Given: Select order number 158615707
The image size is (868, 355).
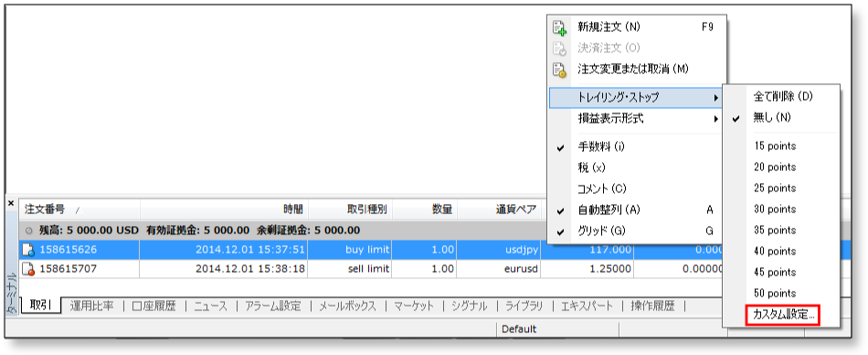Looking at the screenshot, I should pyautogui.click(x=69, y=270).
